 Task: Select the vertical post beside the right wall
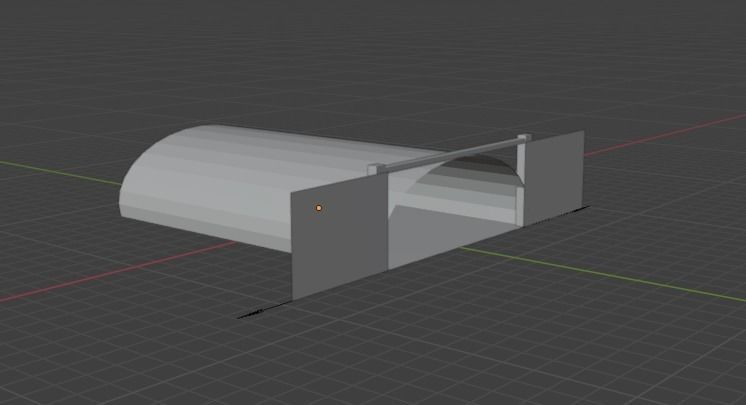point(520,183)
